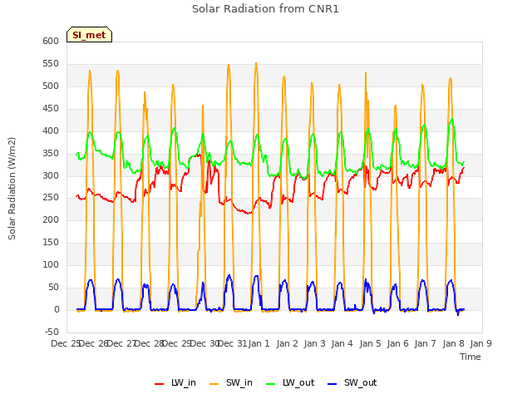The height and width of the screenshot is (399, 532).
Task: Click the orange SW_in legend swatch
Action: tap(214, 384)
